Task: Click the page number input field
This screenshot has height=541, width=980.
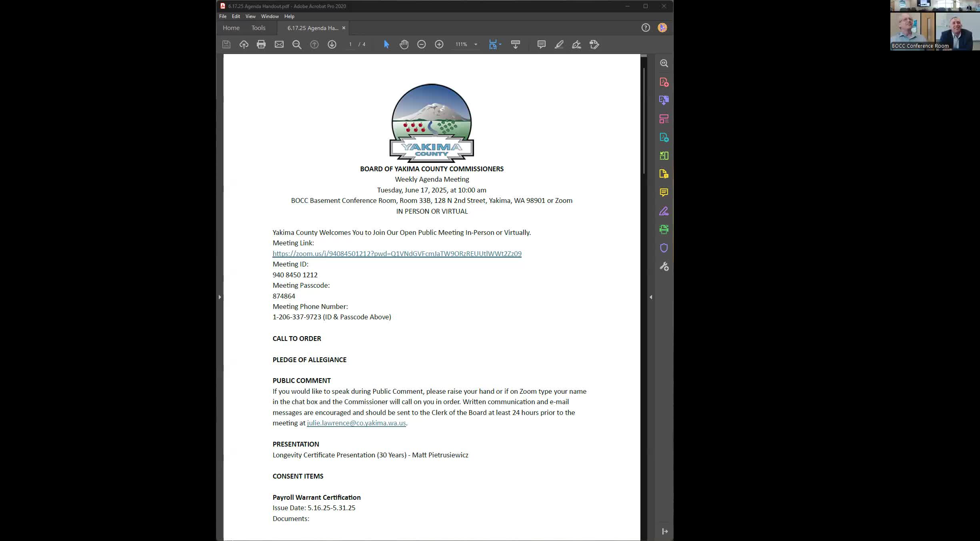Action: point(350,44)
